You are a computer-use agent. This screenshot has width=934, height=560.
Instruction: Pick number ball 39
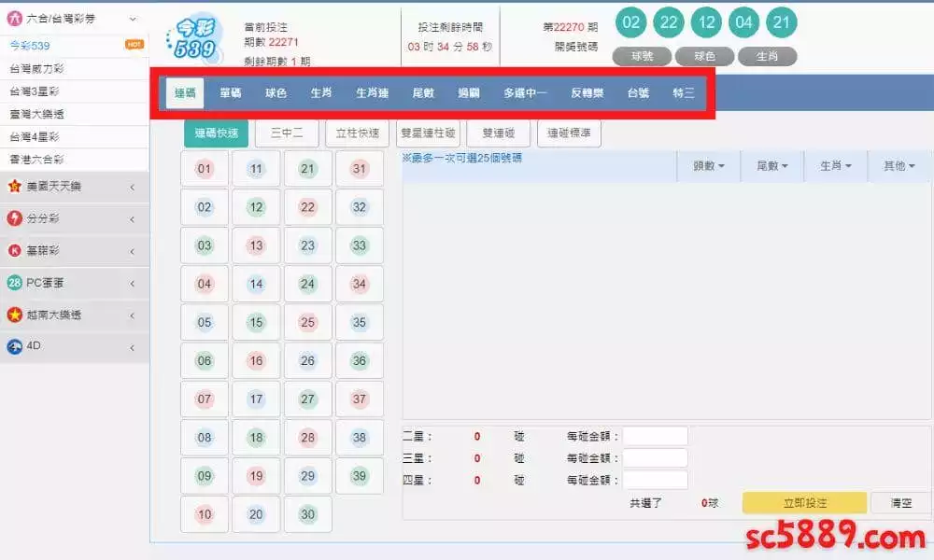click(x=360, y=475)
